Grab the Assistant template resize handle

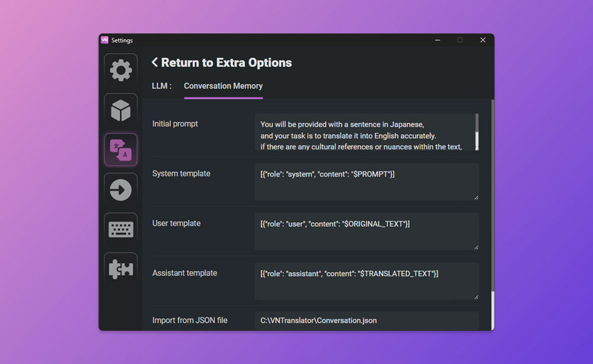[x=476, y=297]
